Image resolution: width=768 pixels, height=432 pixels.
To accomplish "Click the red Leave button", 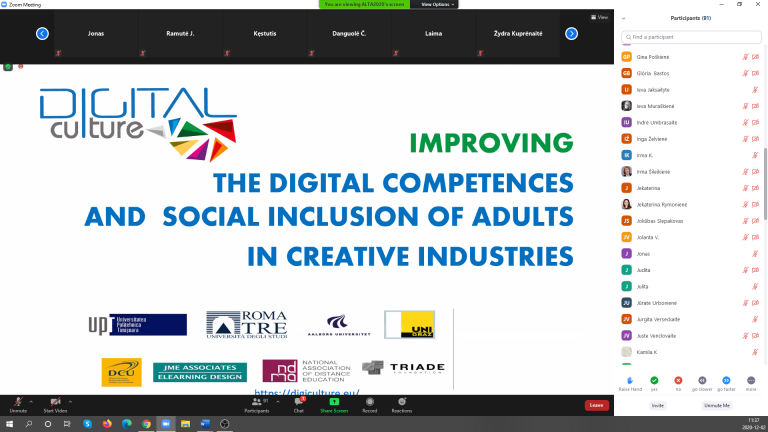I will coord(596,405).
